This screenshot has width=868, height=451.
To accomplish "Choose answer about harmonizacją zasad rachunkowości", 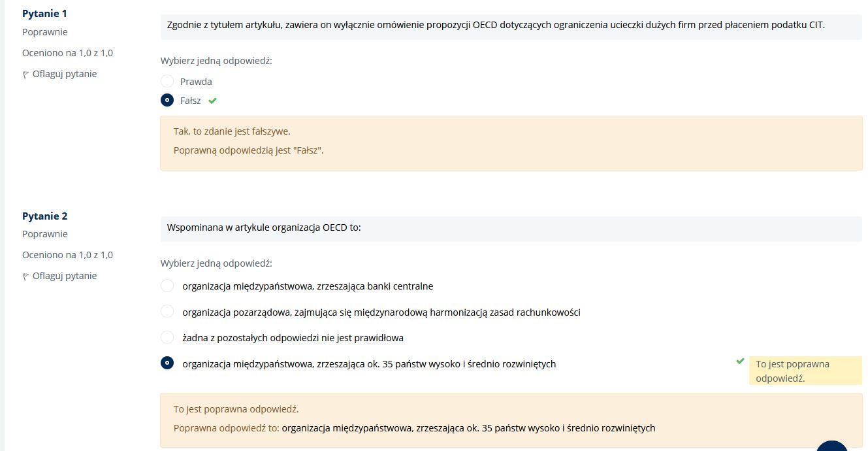I will coord(167,312).
